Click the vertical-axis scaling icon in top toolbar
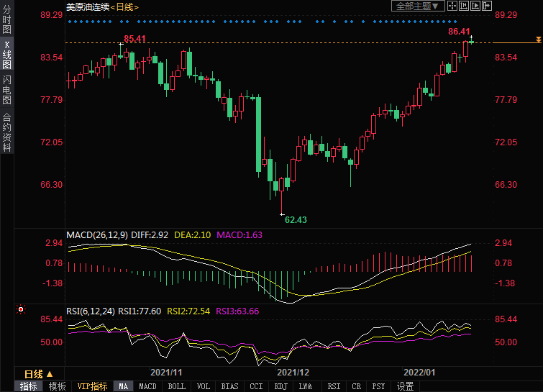Image resolution: width=543 pixels, height=392 pixels. [464, 6]
